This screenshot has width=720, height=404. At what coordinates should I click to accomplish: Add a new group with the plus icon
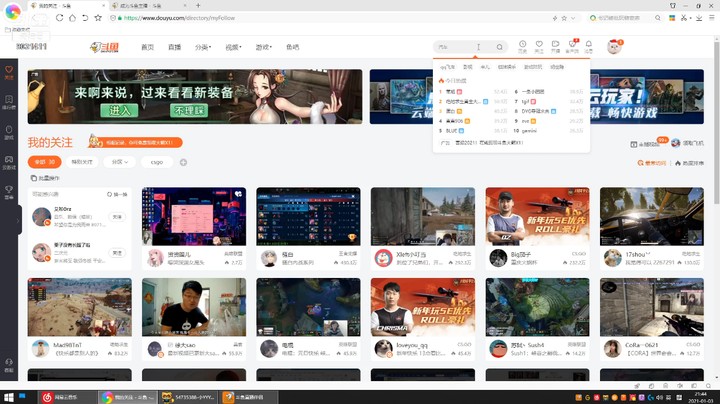coord(183,162)
